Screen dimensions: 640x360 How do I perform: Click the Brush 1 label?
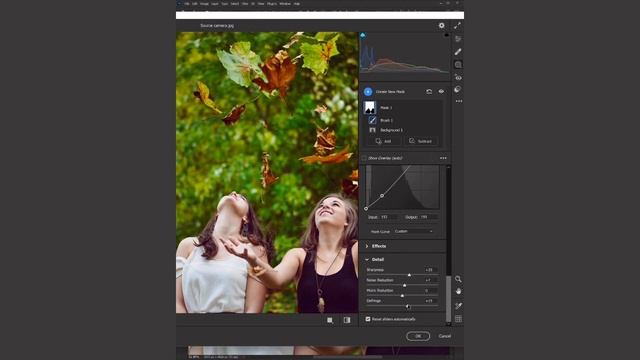[386, 120]
